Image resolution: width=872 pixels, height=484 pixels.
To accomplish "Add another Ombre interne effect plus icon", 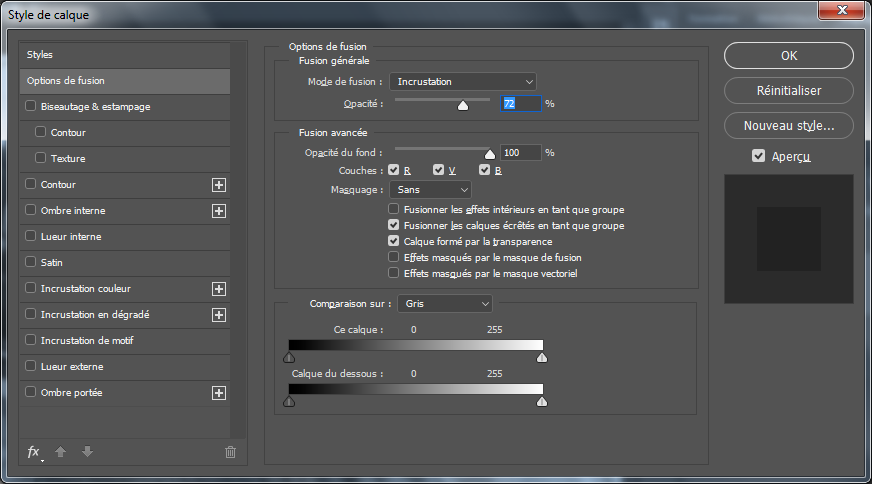I will pyautogui.click(x=219, y=211).
